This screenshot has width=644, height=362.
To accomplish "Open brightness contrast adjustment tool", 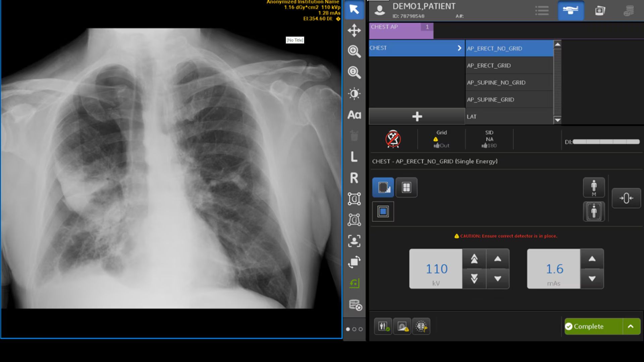I will click(354, 94).
